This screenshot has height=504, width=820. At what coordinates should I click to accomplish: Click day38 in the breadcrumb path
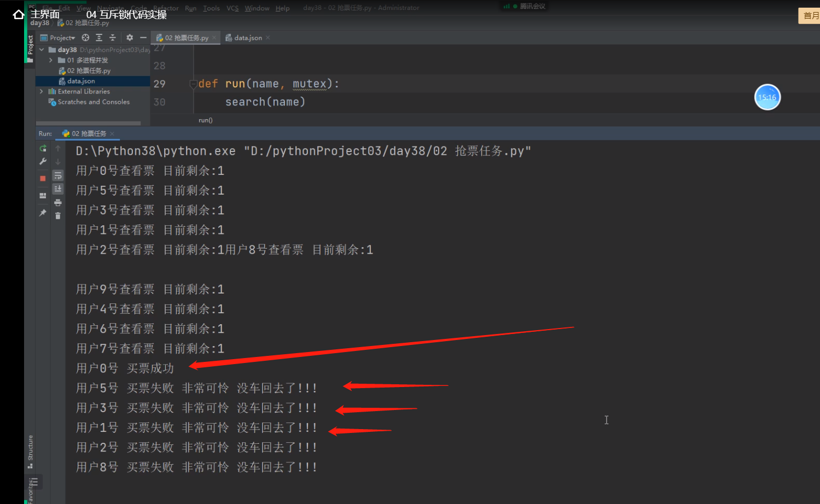point(40,23)
